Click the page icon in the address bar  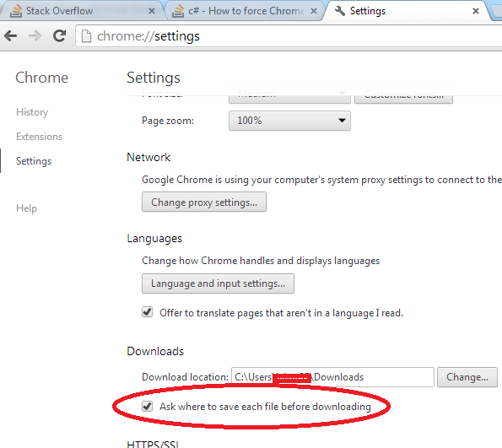click(86, 36)
